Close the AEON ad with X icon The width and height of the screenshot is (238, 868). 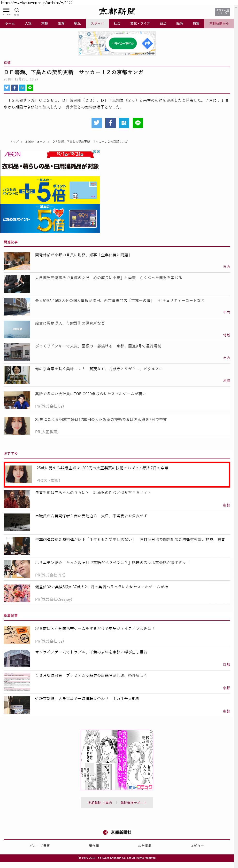pyautogui.click(x=98, y=152)
